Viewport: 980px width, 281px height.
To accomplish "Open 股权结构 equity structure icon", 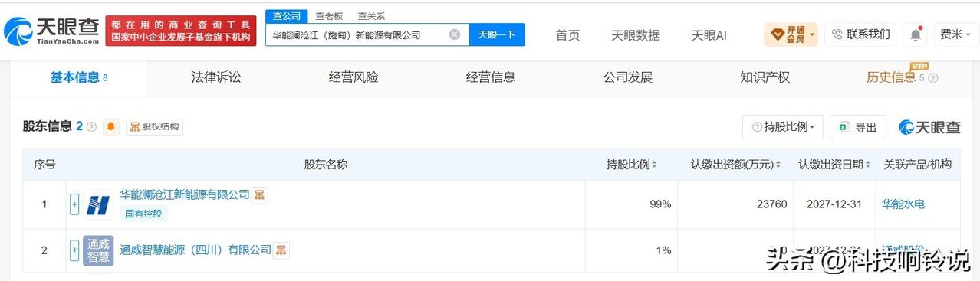I will click(154, 127).
